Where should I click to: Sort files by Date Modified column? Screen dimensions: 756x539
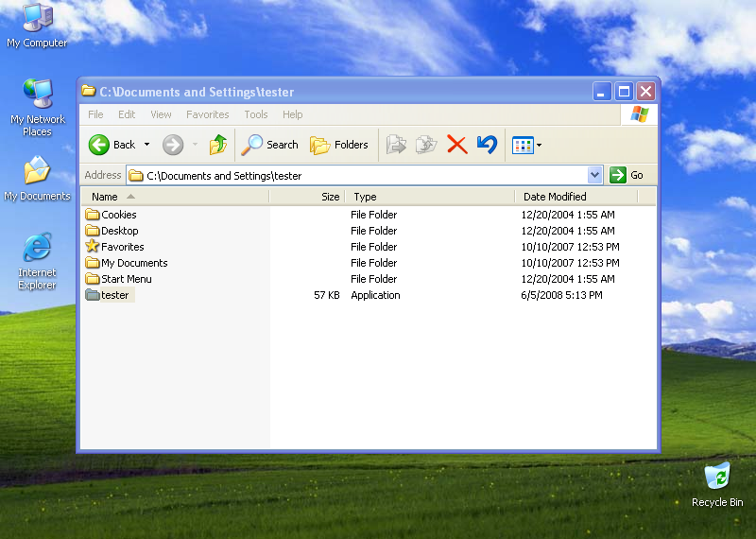(x=555, y=197)
